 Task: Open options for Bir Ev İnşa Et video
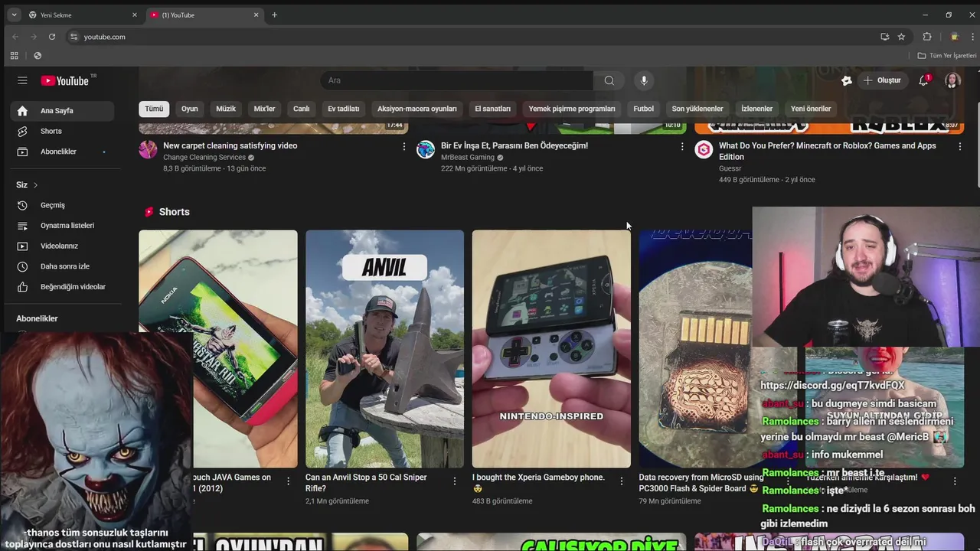point(682,146)
